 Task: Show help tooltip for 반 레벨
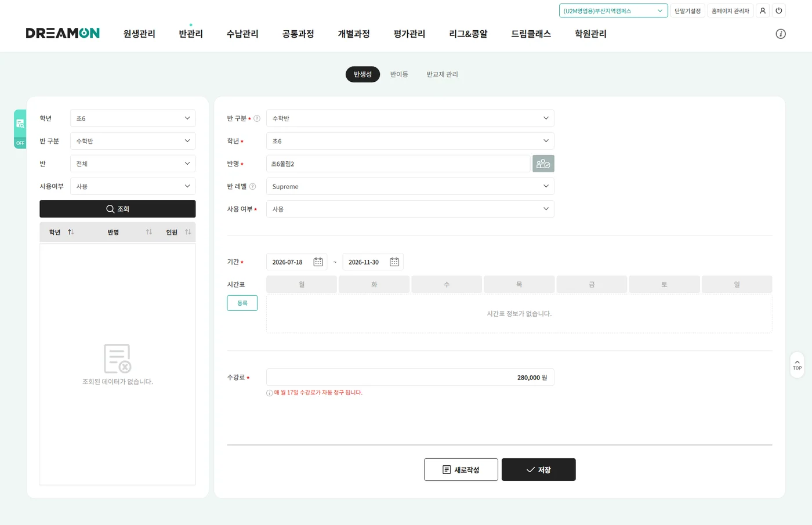pyautogui.click(x=252, y=186)
